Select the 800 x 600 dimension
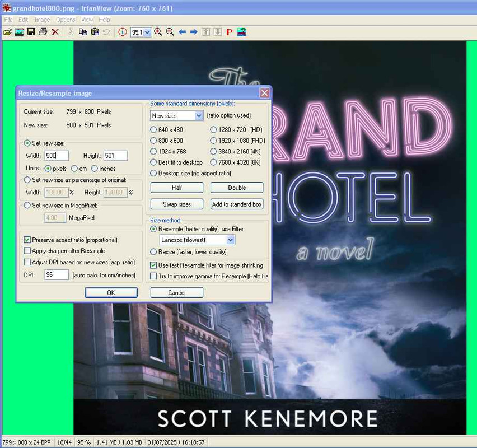 pos(153,141)
